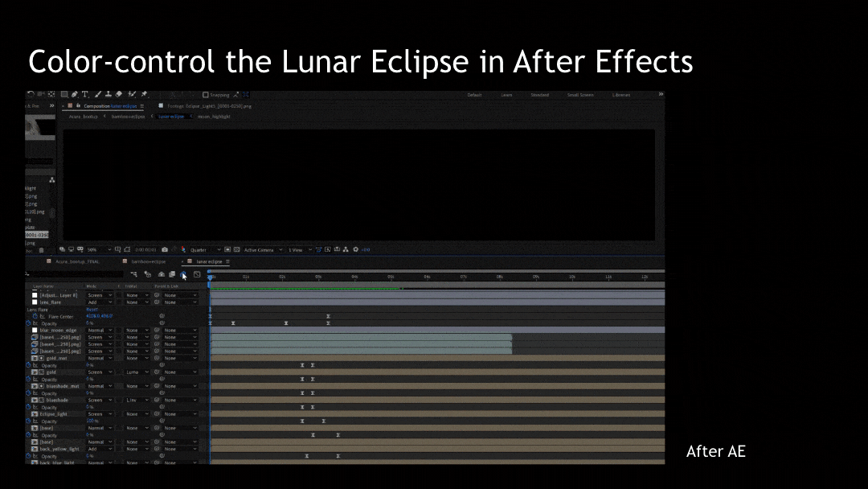Toggle Opacity stopwatch under Eclipse_light layer
The height and width of the screenshot is (489, 868).
pyautogui.click(x=28, y=421)
